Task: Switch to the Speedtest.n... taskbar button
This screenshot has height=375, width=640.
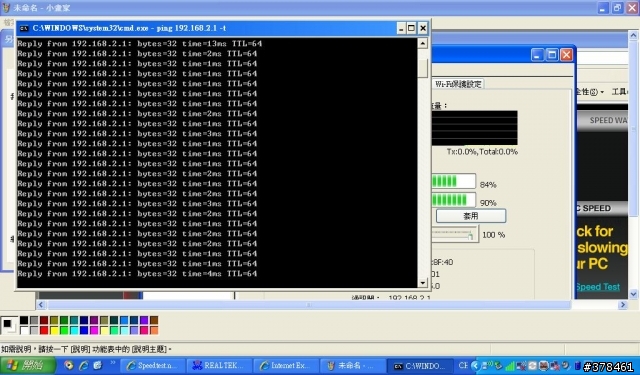Action: 153,366
